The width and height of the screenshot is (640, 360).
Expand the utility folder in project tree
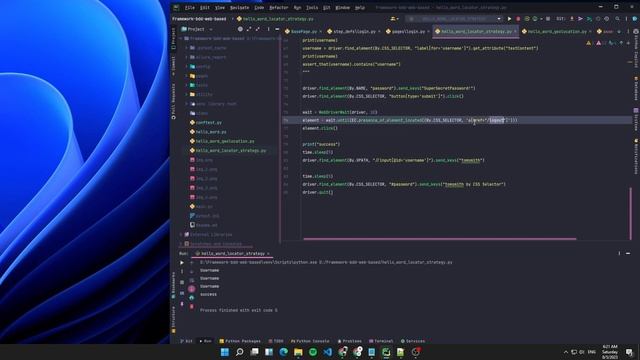(x=187, y=94)
